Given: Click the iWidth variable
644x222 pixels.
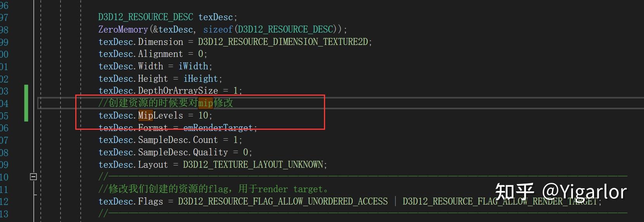Looking at the screenshot, I should (193, 66).
